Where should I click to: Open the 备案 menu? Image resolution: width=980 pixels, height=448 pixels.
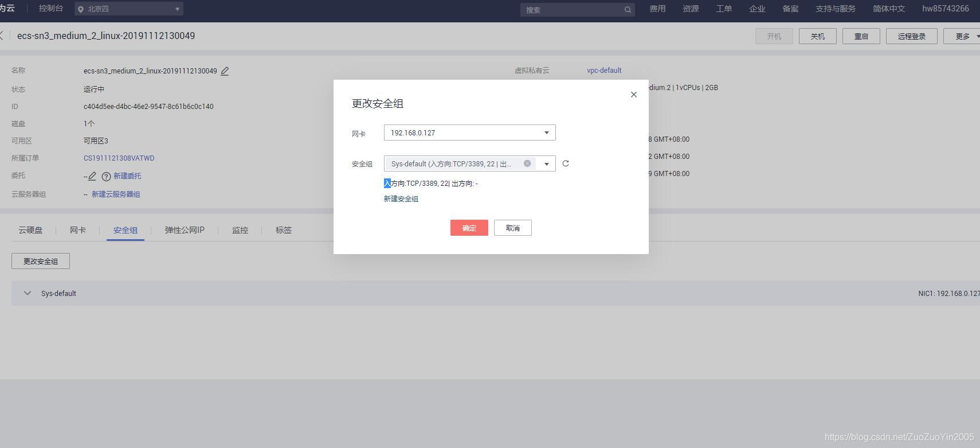click(x=790, y=9)
